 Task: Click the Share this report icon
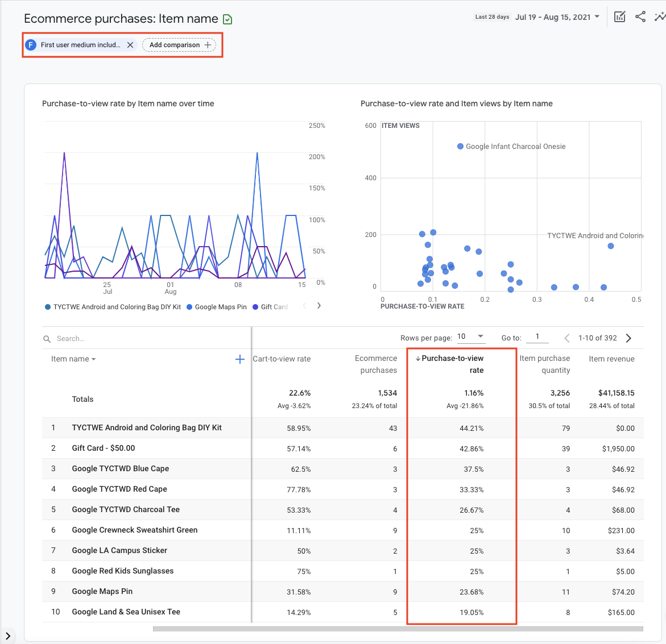(x=640, y=16)
